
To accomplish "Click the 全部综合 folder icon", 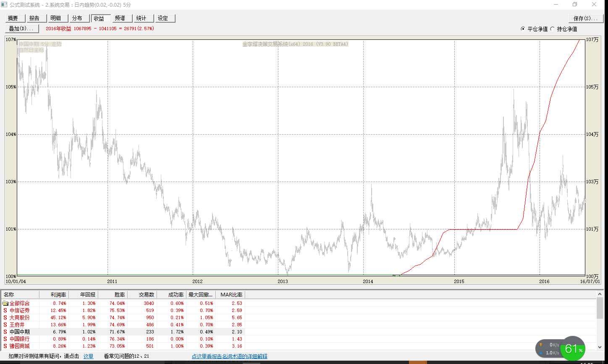I will pos(5,303).
